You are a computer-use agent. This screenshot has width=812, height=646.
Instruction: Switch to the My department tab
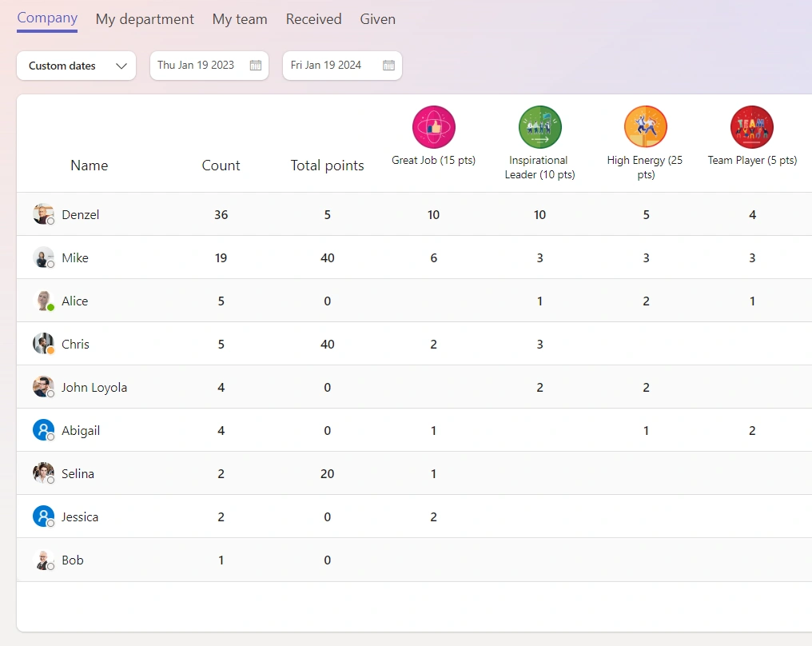pos(145,19)
